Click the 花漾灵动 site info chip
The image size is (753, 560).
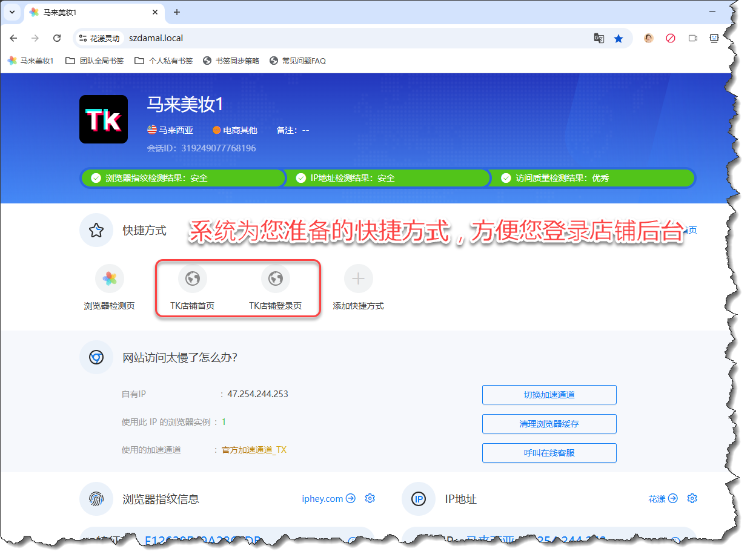pos(99,38)
